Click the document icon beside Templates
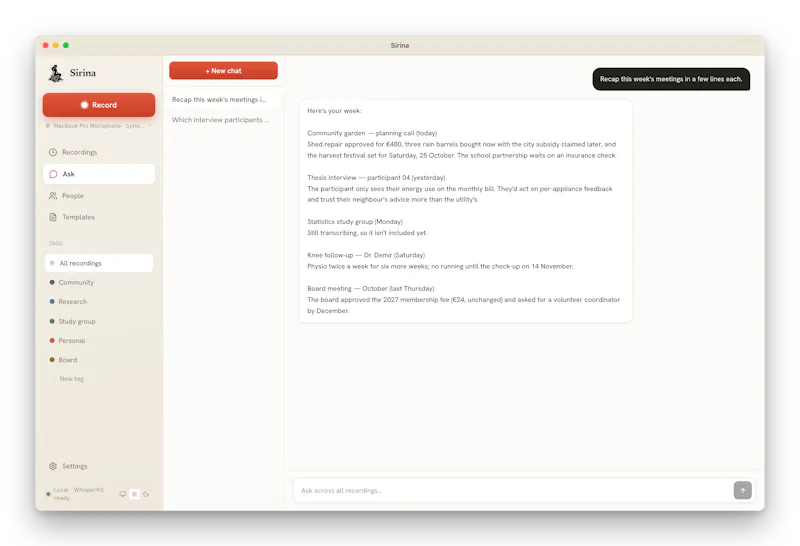Screen dimensions: 800x546 (53, 217)
